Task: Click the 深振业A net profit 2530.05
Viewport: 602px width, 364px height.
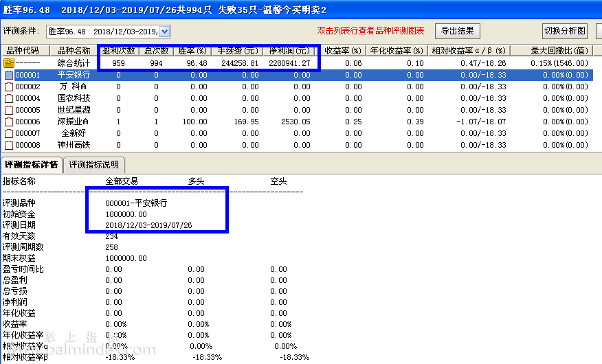Action: (296, 122)
